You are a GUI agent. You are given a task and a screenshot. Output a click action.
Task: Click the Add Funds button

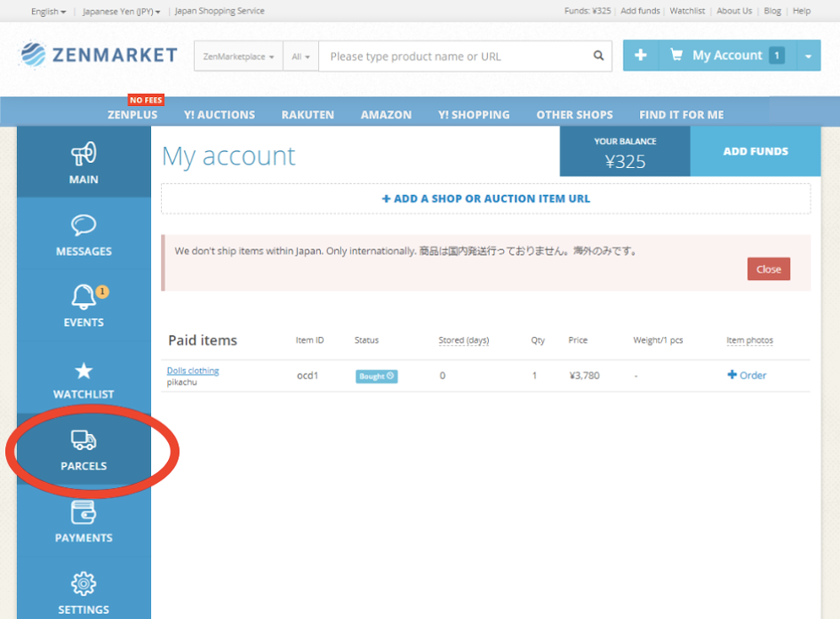click(756, 151)
